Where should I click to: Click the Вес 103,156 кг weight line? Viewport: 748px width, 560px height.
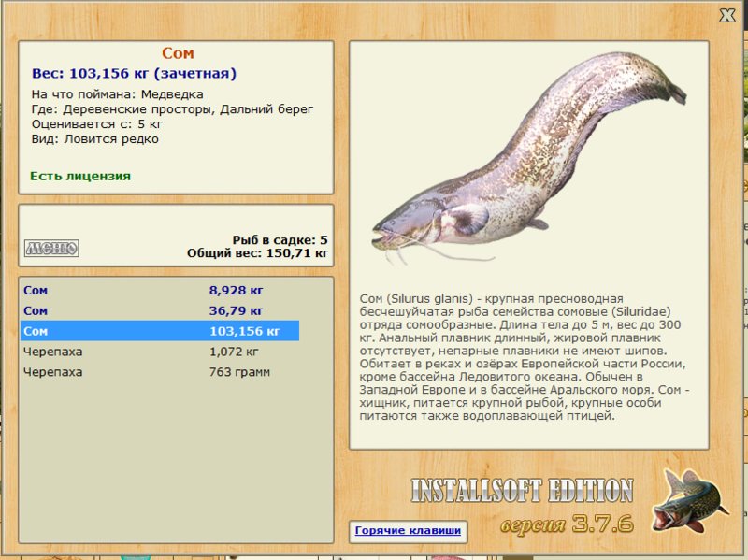point(134,74)
